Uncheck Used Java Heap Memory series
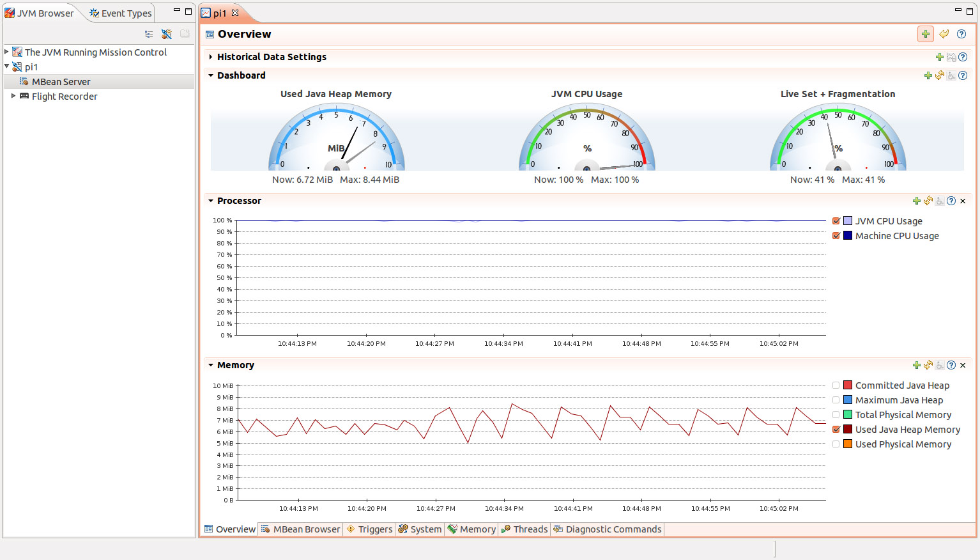The width and height of the screenshot is (980, 560). (836, 430)
